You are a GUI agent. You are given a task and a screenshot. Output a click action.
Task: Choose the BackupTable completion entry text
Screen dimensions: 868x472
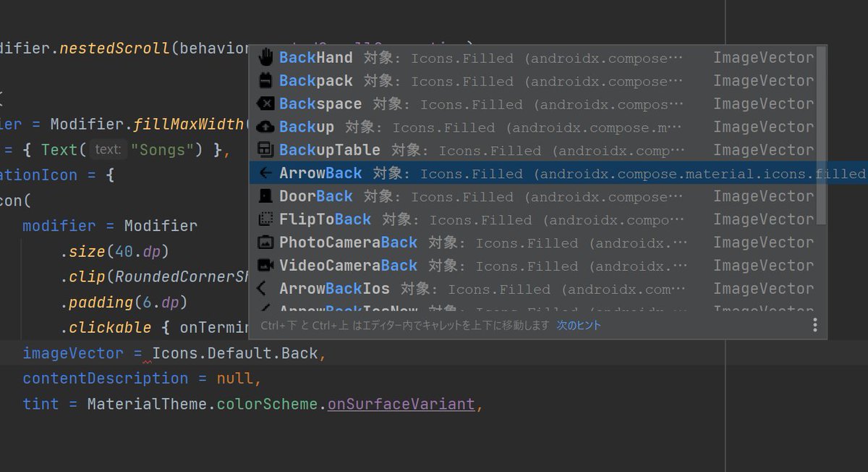330,151
